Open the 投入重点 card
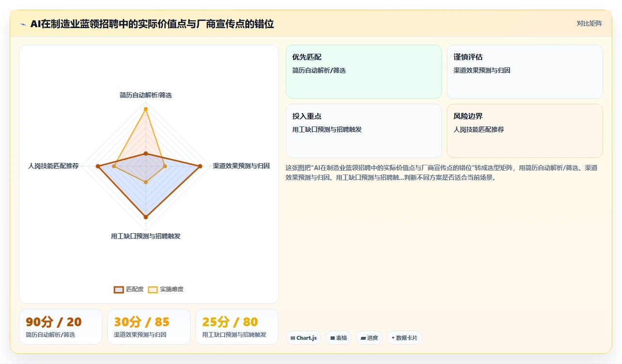 coord(364,131)
